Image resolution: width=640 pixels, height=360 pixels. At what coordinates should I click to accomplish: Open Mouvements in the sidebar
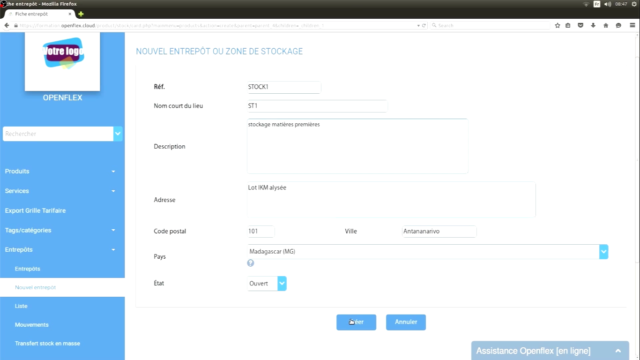coord(31,325)
